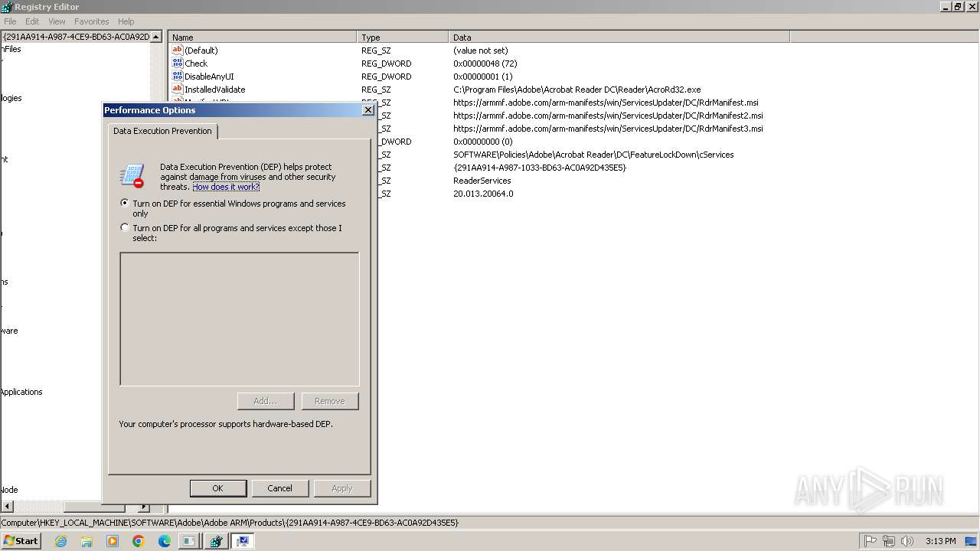Image resolution: width=980 pixels, height=551 pixels.
Task: Open the Help menu
Action: (126, 21)
